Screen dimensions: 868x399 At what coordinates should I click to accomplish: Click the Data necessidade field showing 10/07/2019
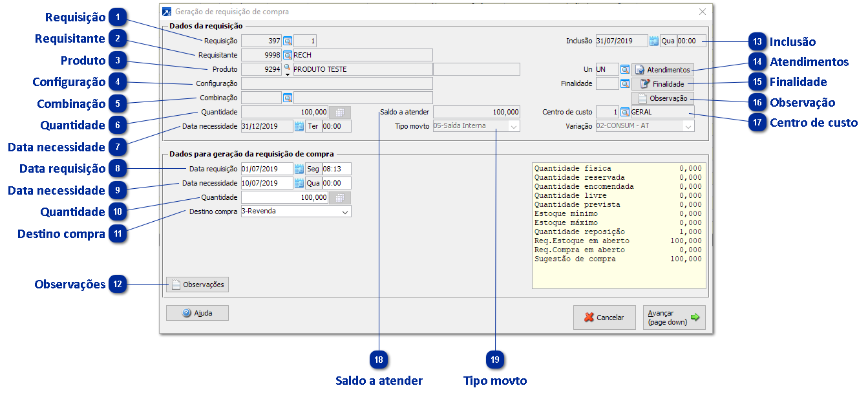[266, 183]
